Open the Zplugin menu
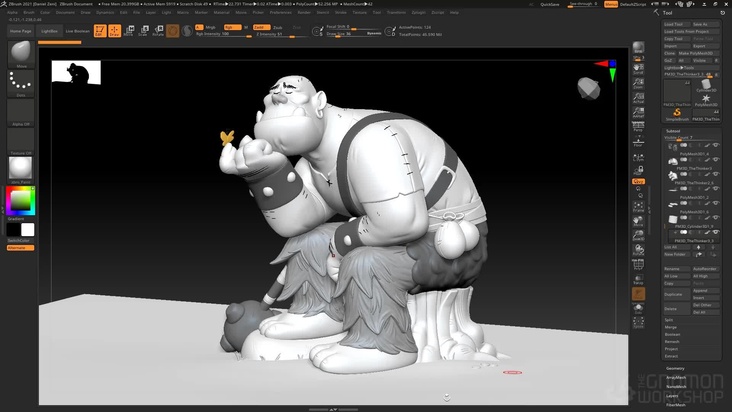Screen dimensions: 732x412 click(x=418, y=13)
